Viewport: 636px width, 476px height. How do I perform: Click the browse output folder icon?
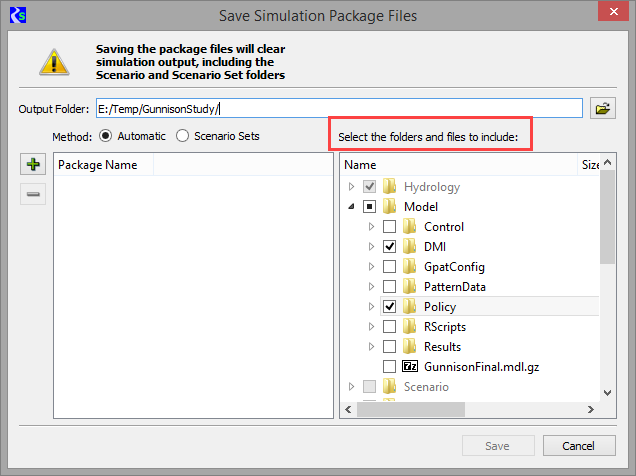click(602, 109)
